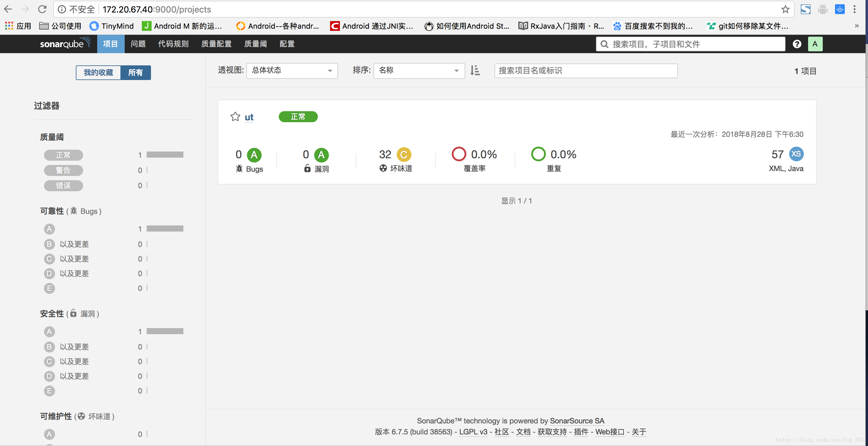Open 关于 footer link
The width and height of the screenshot is (868, 446).
pyautogui.click(x=639, y=432)
